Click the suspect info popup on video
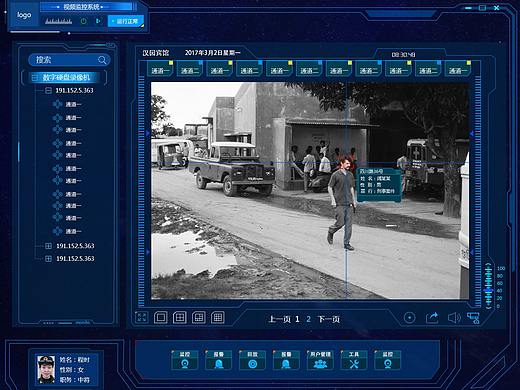 (x=379, y=185)
